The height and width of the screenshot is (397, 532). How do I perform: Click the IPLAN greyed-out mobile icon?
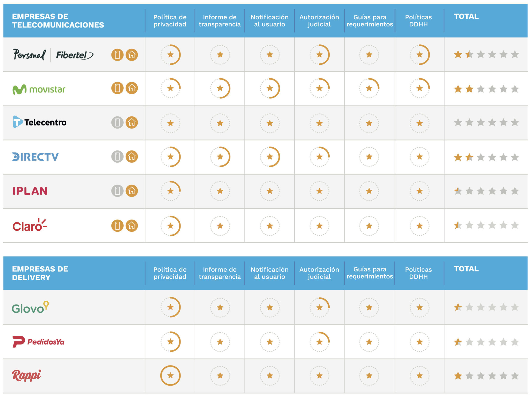point(117,191)
